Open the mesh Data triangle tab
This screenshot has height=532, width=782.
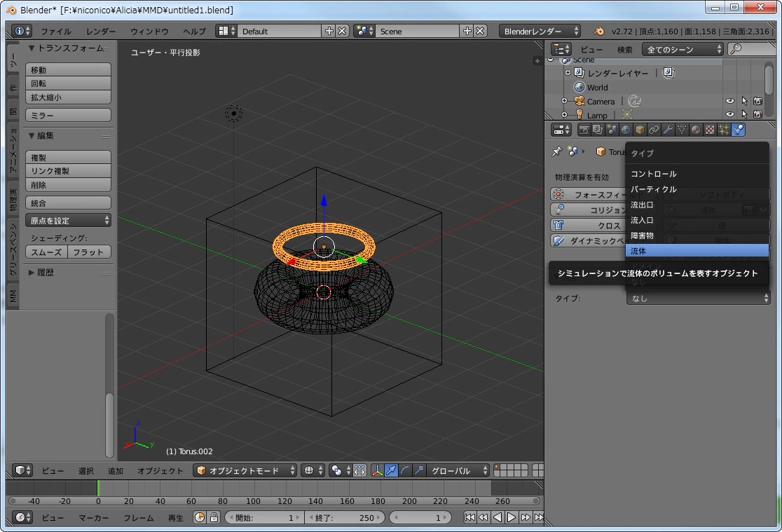tap(681, 130)
